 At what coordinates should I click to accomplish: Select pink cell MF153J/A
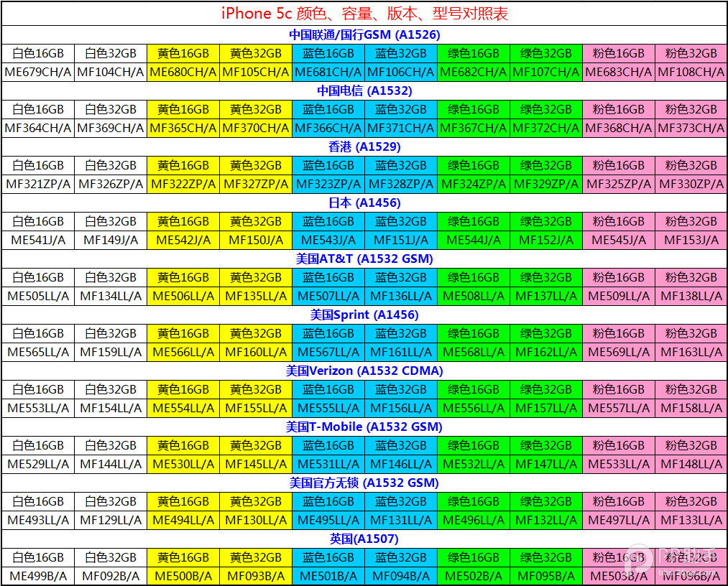click(x=691, y=241)
